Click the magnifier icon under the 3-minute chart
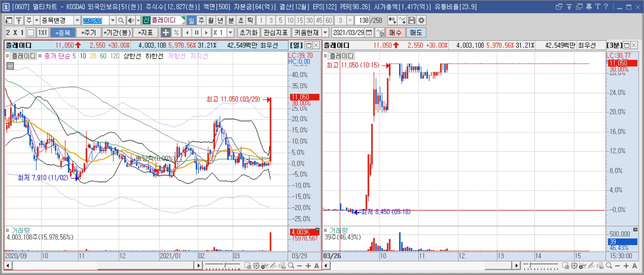 [609, 266]
